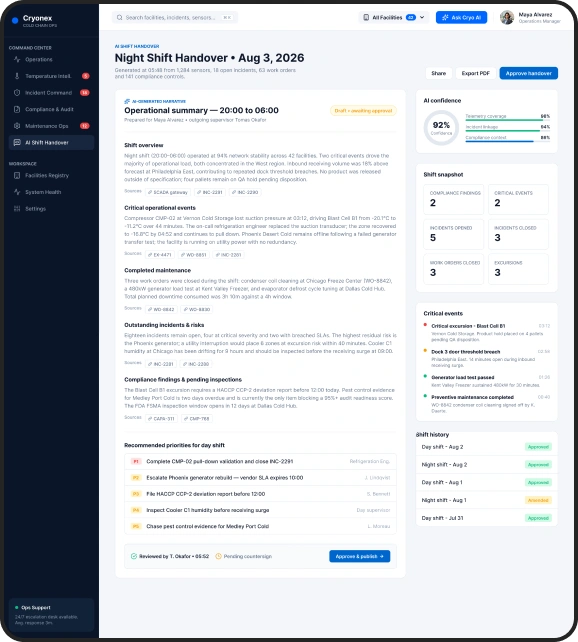Screen dimensions: 578x642
Task: Click the Compliance & Audit document icon
Action: [x=17, y=109]
